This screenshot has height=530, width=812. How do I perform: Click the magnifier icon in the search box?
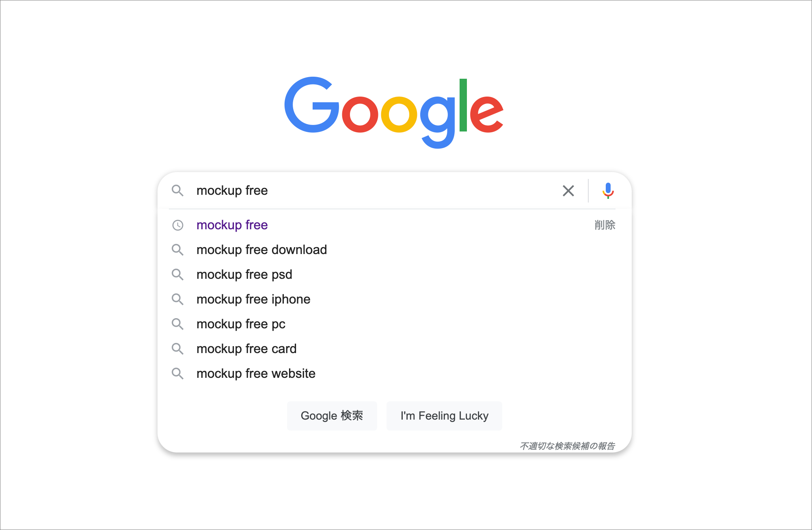(x=177, y=190)
